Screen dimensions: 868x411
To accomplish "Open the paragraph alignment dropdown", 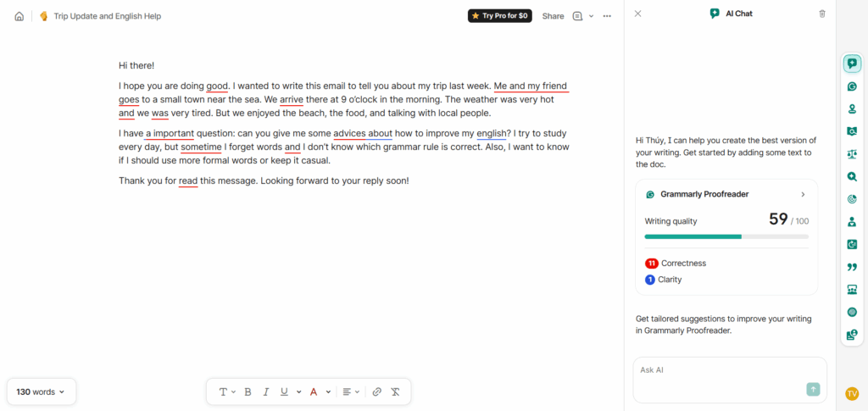I will coord(351,392).
